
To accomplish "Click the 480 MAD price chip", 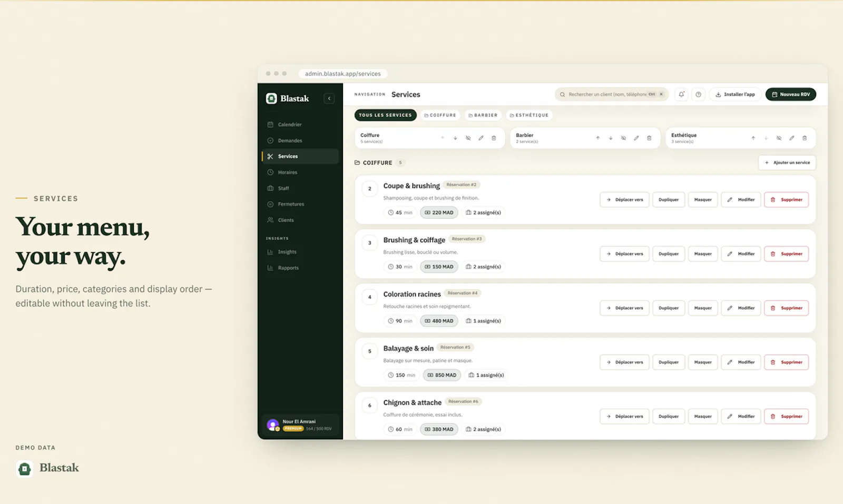I will 439,321.
